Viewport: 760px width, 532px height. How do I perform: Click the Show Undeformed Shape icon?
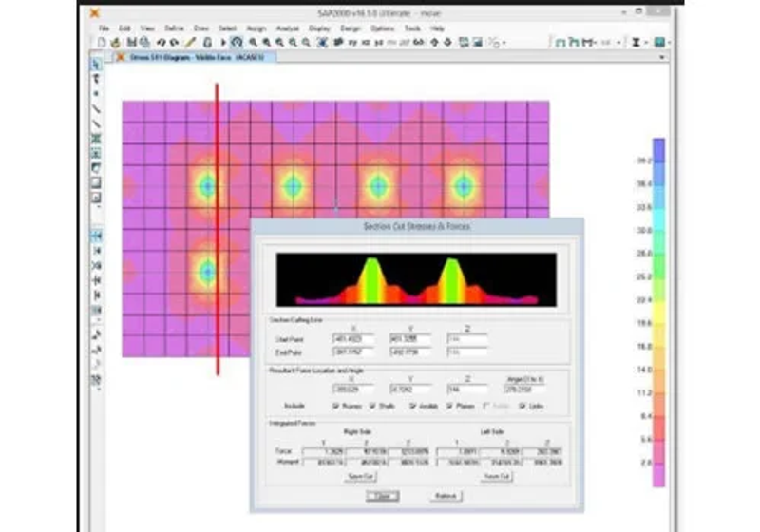[560, 43]
